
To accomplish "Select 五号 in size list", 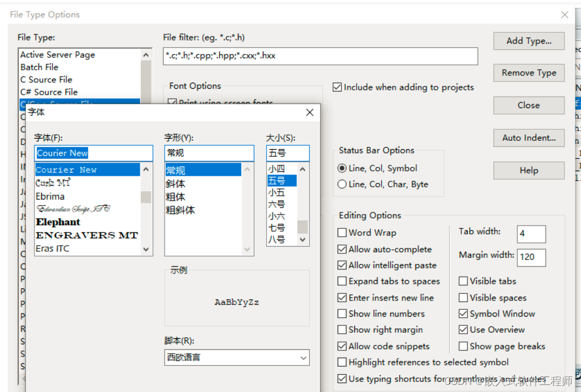I will click(282, 181).
